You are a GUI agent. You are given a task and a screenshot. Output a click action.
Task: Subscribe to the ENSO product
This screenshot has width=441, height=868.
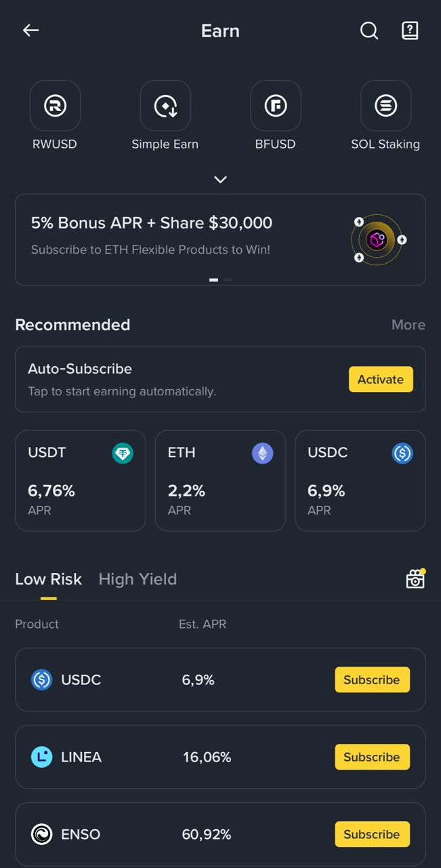372,834
